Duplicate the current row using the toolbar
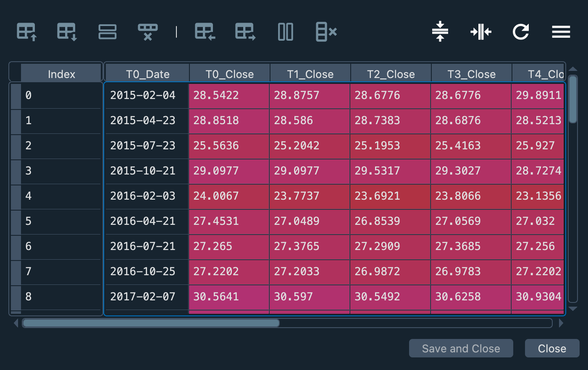This screenshot has height=370, width=588. (108, 32)
